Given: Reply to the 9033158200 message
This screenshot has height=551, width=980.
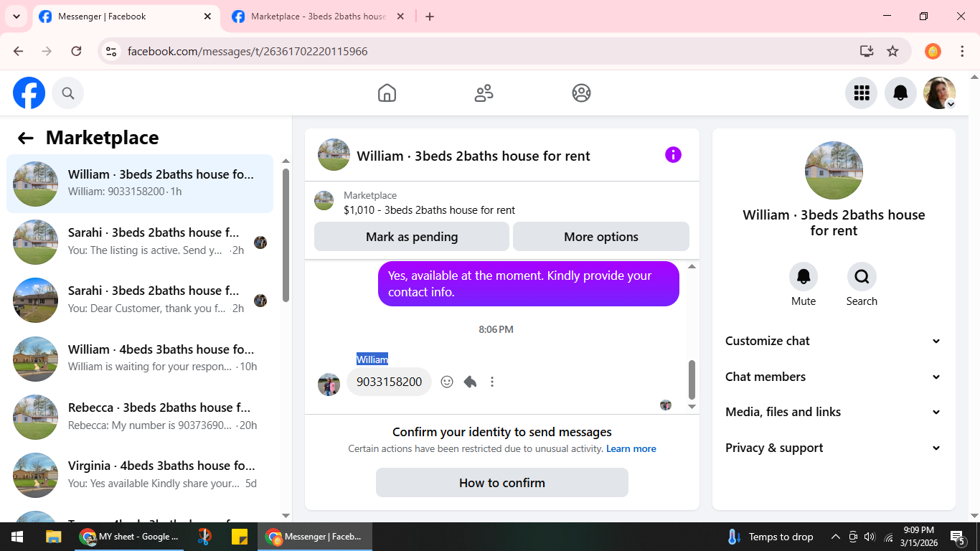Looking at the screenshot, I should tap(470, 382).
